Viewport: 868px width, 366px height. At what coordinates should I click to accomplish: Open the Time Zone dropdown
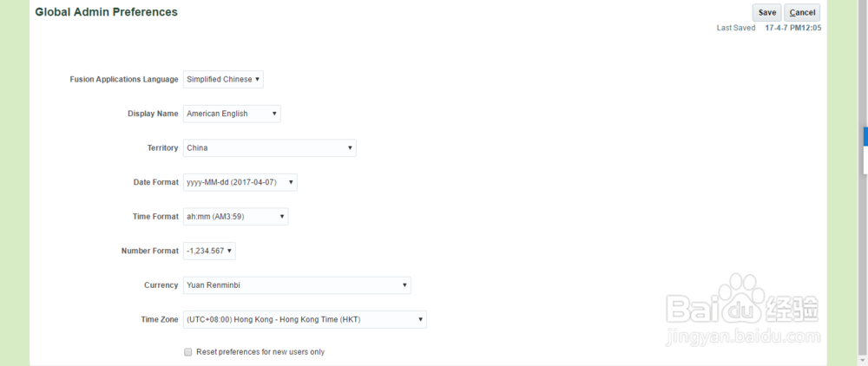click(x=304, y=320)
